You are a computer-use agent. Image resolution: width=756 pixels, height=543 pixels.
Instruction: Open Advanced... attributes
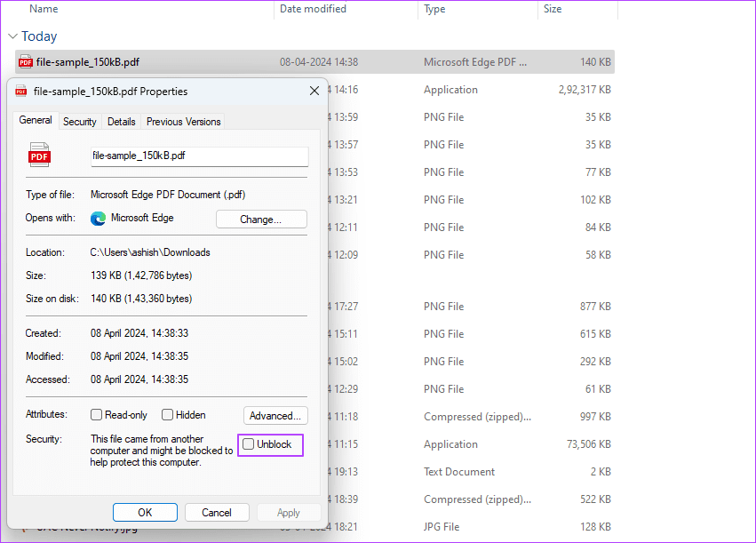coord(275,416)
